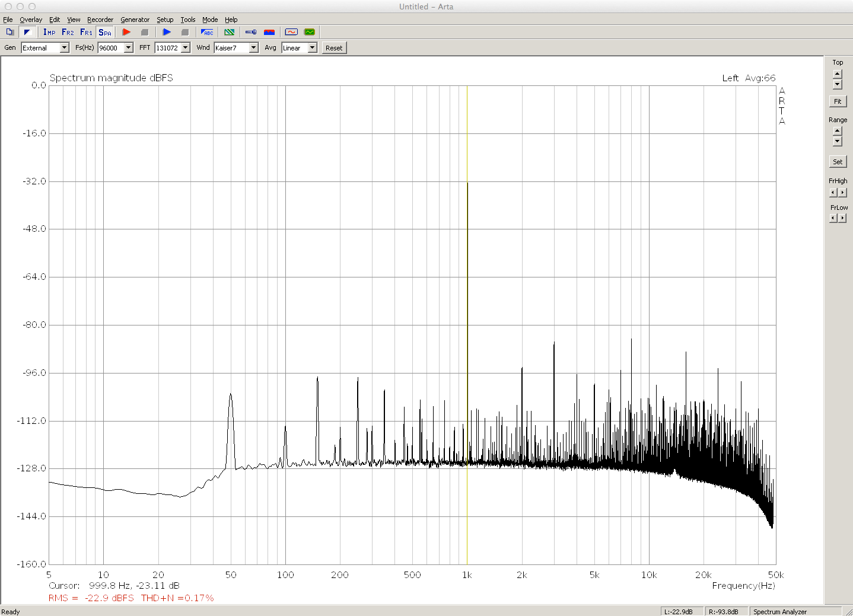Image resolution: width=853 pixels, height=616 pixels.
Task: Decrease Range with the down arrow
Action: [x=838, y=141]
